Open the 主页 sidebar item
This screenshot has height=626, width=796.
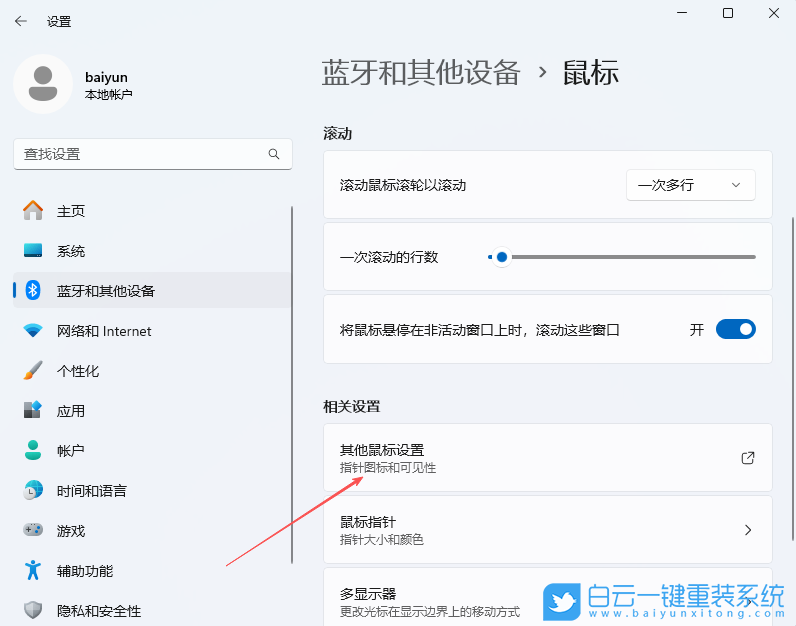152,211
